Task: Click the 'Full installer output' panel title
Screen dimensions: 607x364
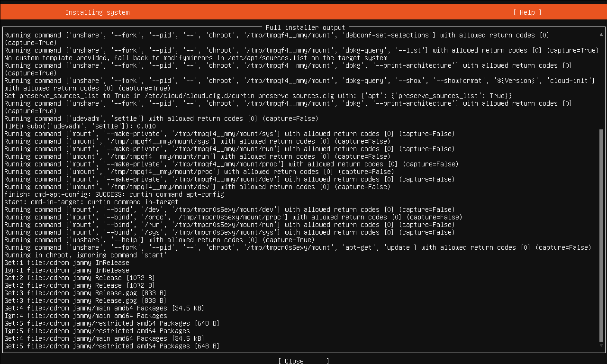Action: (x=305, y=27)
